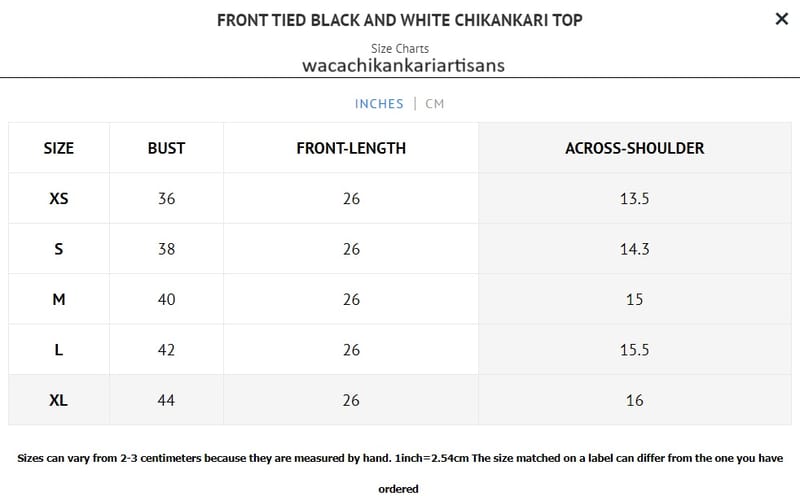Screen dimensions: 800x496
Task: Select the S size row label
Action: click(x=59, y=249)
